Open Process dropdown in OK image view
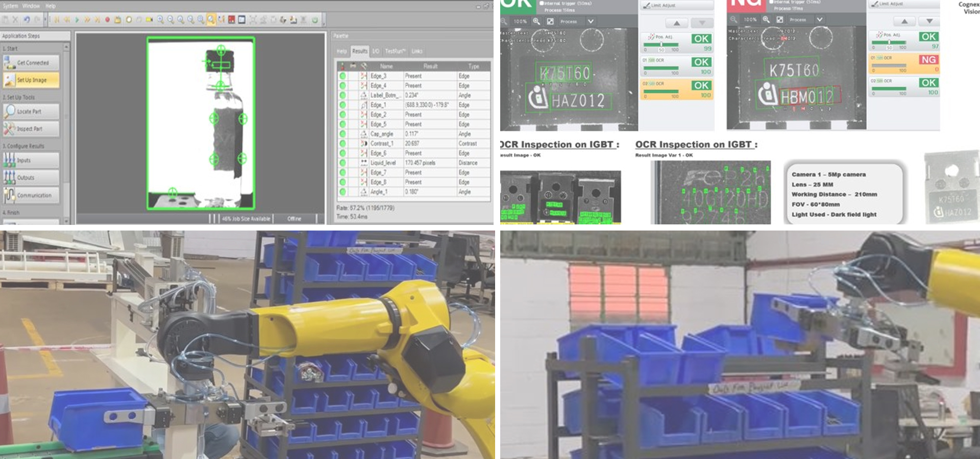This screenshot has width=980, height=459. tap(591, 21)
